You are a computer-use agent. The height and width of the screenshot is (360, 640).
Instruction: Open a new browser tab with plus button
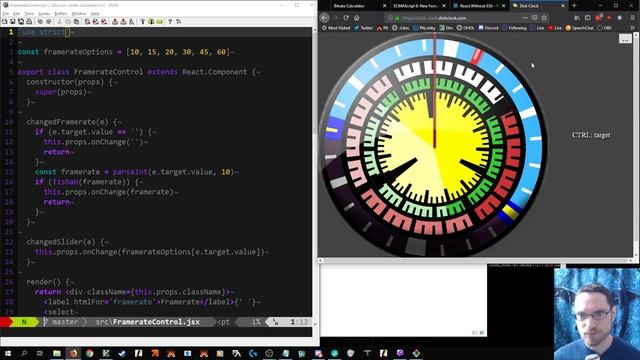click(574, 6)
